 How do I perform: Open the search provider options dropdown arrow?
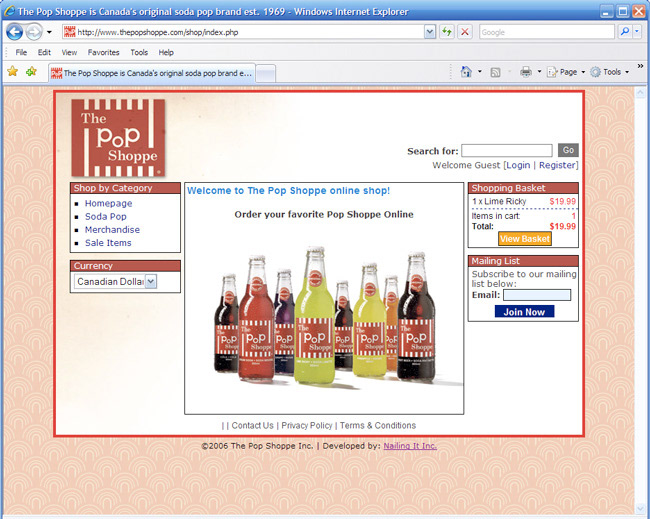point(637,32)
